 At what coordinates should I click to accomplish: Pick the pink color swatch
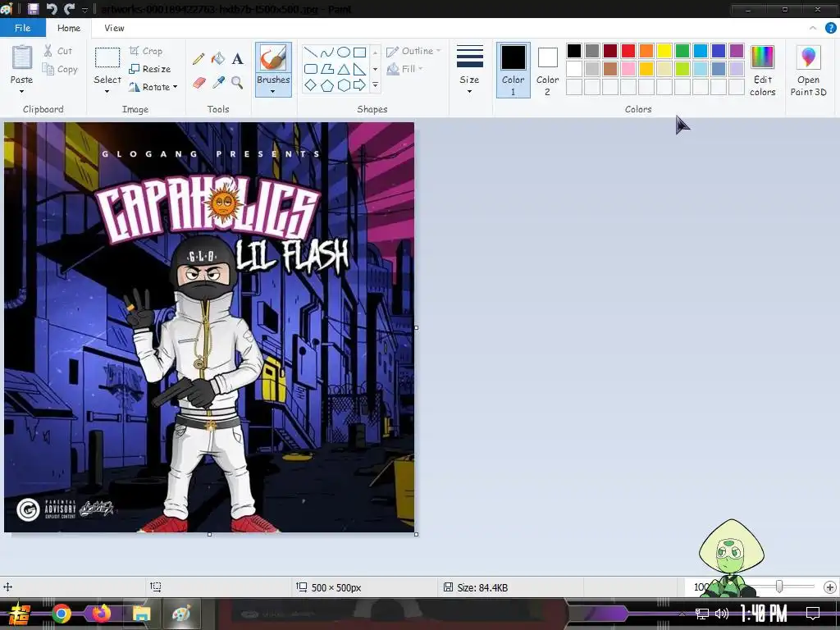[628, 69]
